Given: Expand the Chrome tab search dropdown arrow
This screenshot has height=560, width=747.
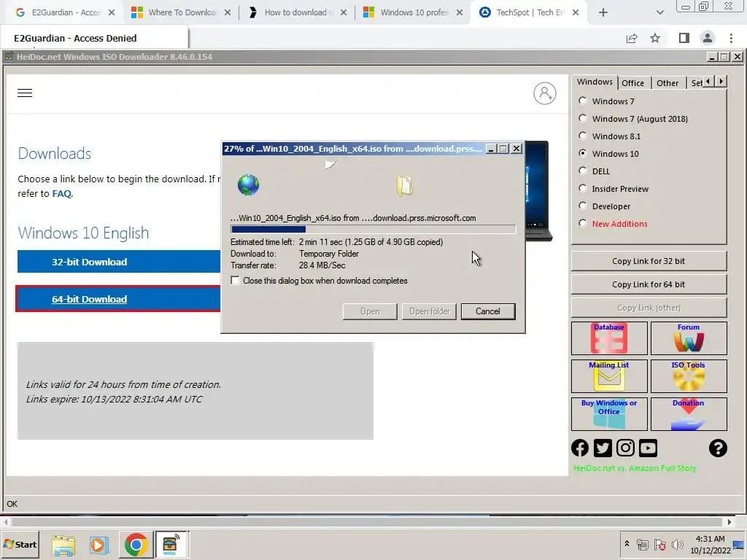Looking at the screenshot, I should tap(659, 13).
